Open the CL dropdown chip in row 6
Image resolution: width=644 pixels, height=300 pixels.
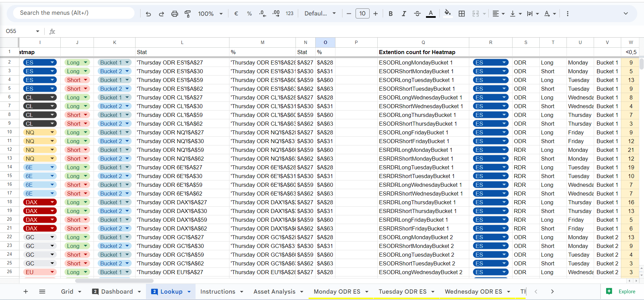pyautogui.click(x=40, y=97)
